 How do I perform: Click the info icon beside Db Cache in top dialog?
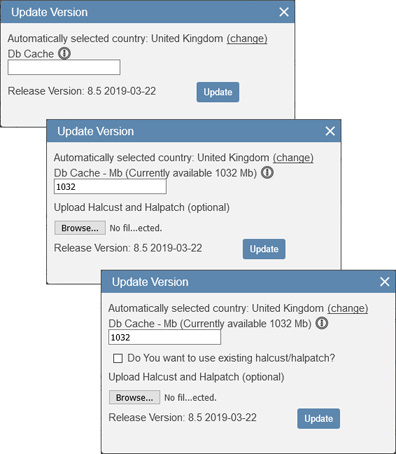[64, 53]
